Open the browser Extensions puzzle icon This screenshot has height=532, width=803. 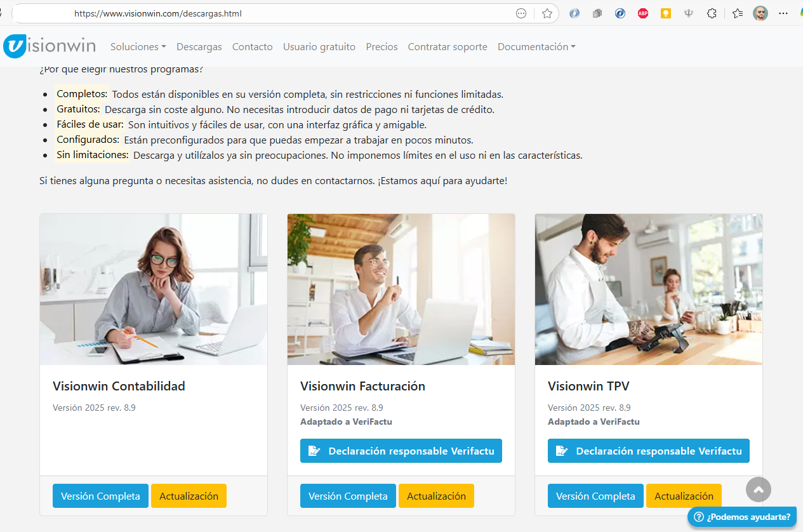[x=712, y=13]
